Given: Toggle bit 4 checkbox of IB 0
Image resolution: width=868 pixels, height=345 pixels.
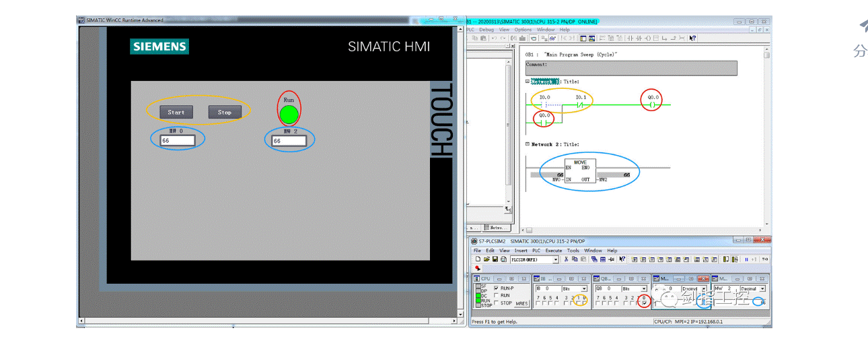Looking at the screenshot, I should coord(556,303).
